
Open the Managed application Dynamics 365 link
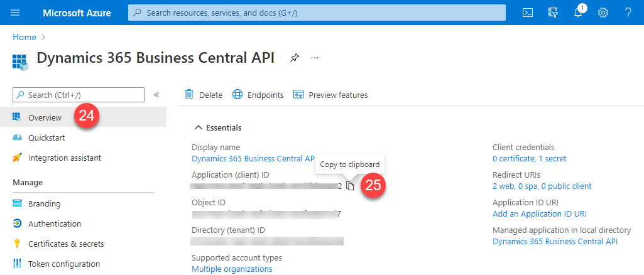click(555, 241)
